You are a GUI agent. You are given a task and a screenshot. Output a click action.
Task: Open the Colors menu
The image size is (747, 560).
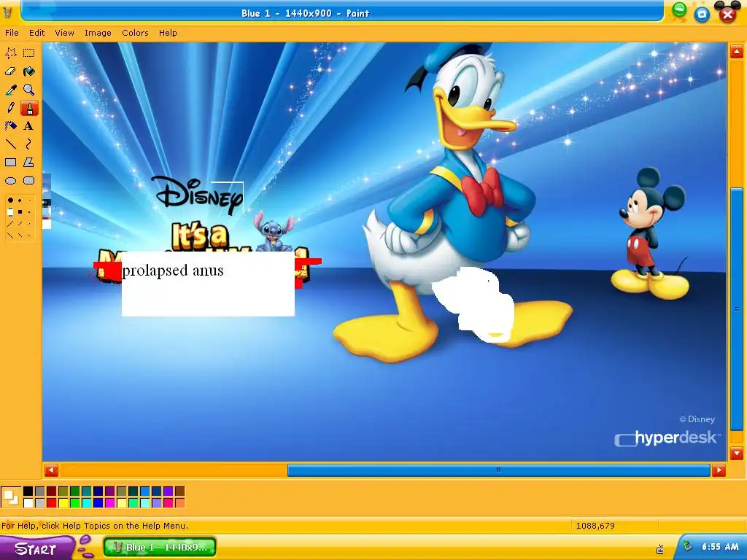[x=135, y=33]
